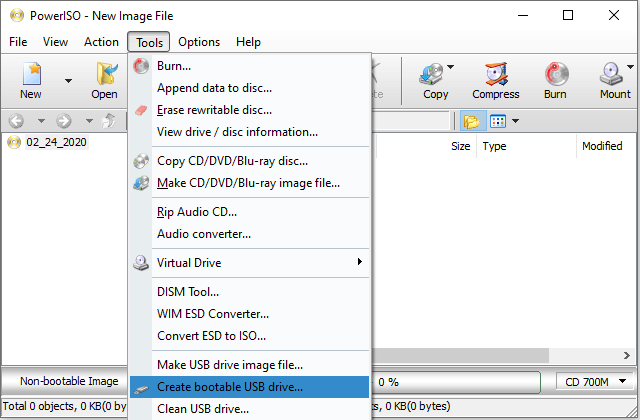Choose Rip Audio CD...
The image size is (640, 420).
pyautogui.click(x=249, y=212)
